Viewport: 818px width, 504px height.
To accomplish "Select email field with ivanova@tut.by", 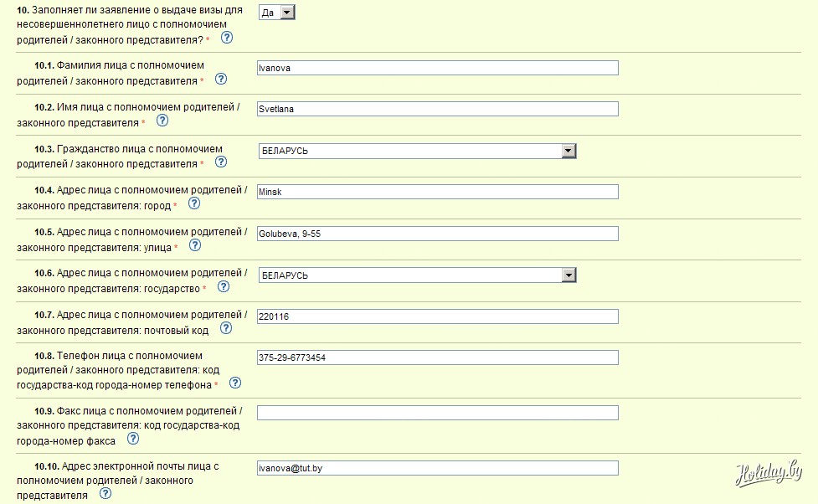I will coord(437,468).
